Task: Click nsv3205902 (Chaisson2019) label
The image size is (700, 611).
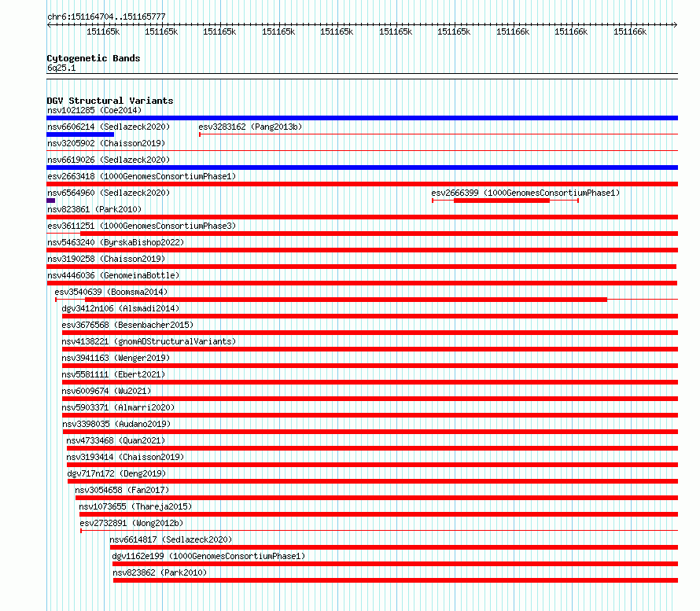Action: coord(106,143)
